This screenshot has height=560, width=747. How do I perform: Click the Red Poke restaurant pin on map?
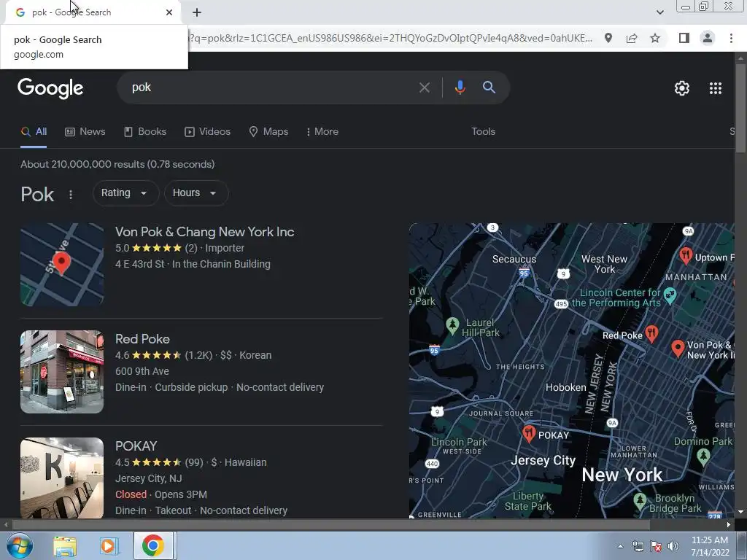point(651,333)
